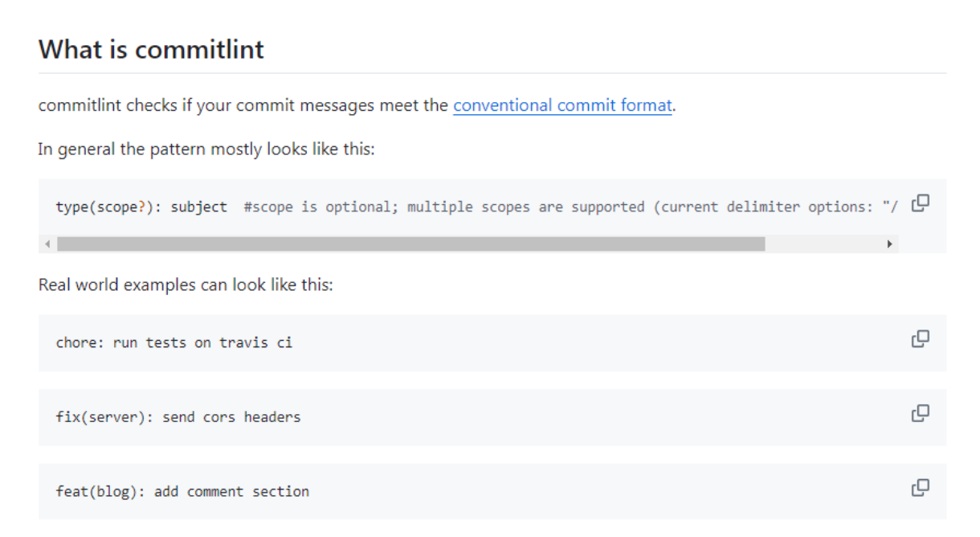Click the 'What is commitlint' heading

click(151, 50)
